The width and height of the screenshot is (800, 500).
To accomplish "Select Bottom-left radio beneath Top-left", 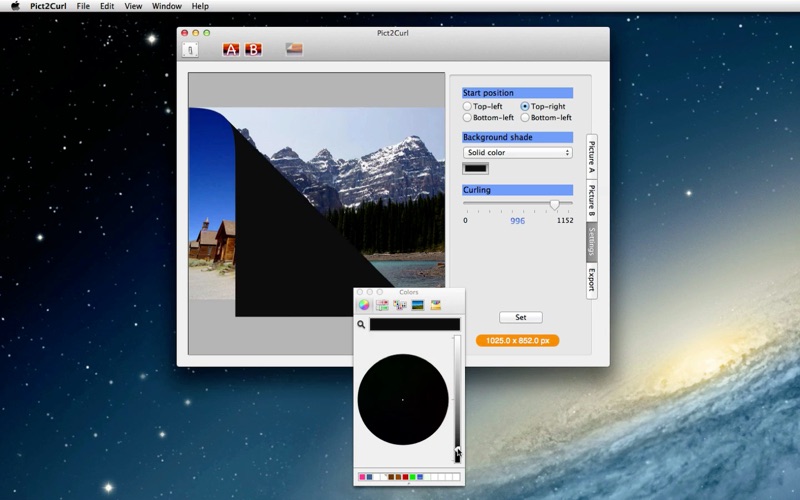I will tap(467, 117).
